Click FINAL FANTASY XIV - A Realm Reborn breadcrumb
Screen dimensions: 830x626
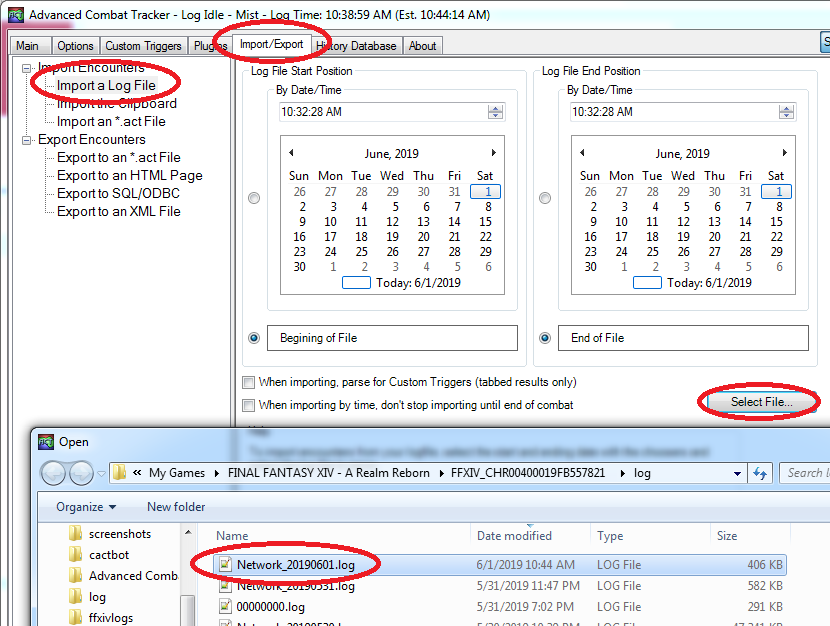(x=329, y=473)
